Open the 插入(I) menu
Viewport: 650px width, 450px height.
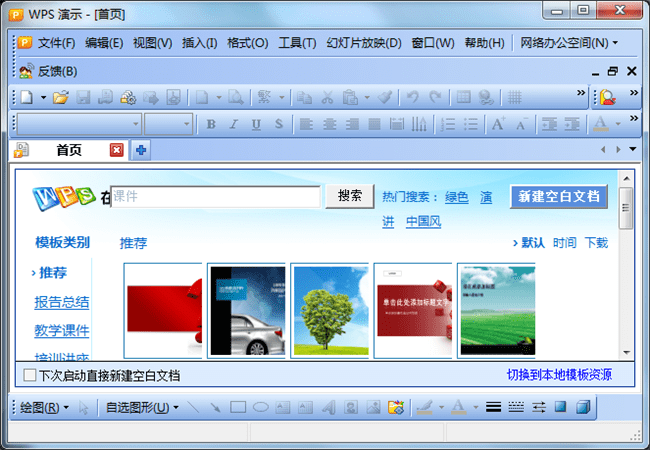click(199, 43)
